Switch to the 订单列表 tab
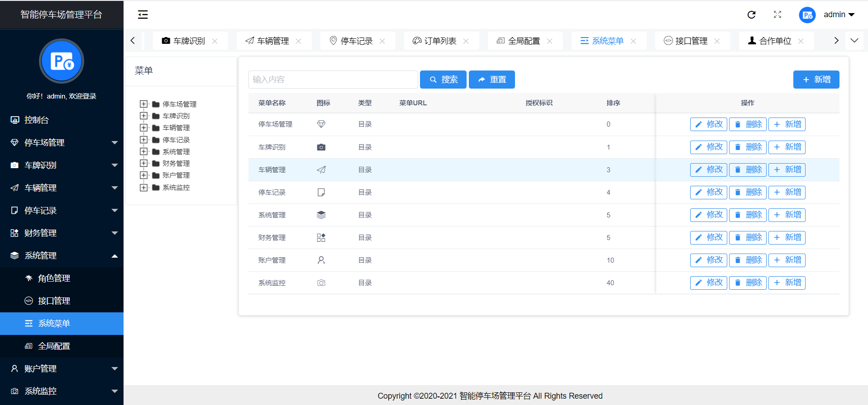 440,41
